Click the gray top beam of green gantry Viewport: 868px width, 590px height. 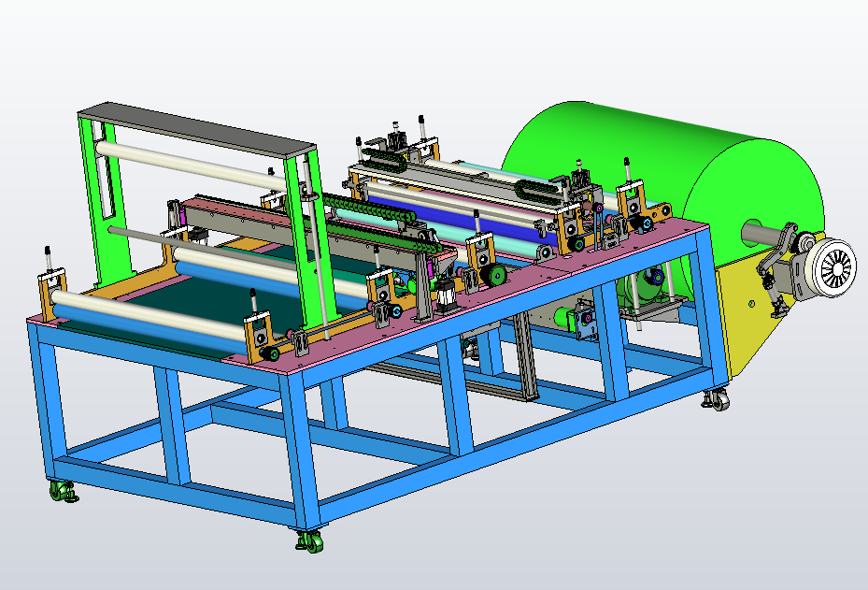tap(196, 129)
